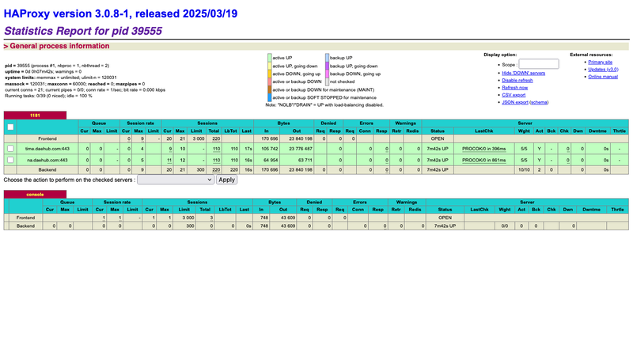Click the Hide 'DOWN' servers link

(525, 73)
